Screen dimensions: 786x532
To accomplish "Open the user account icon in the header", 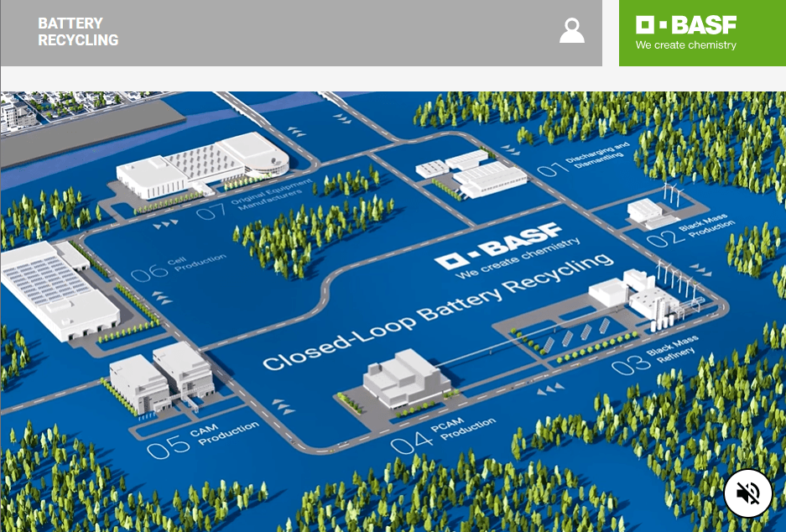I will (572, 32).
